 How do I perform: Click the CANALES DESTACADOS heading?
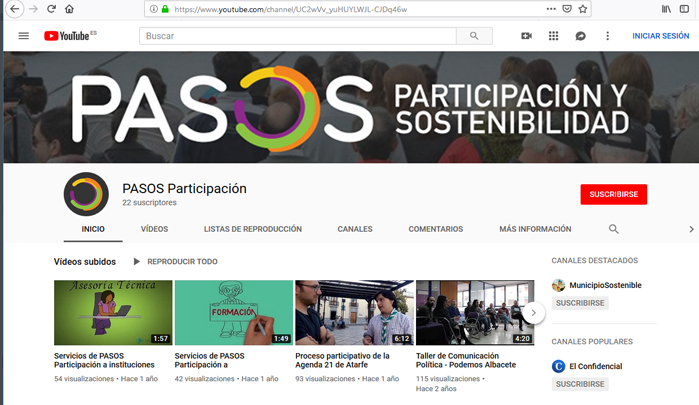point(594,260)
